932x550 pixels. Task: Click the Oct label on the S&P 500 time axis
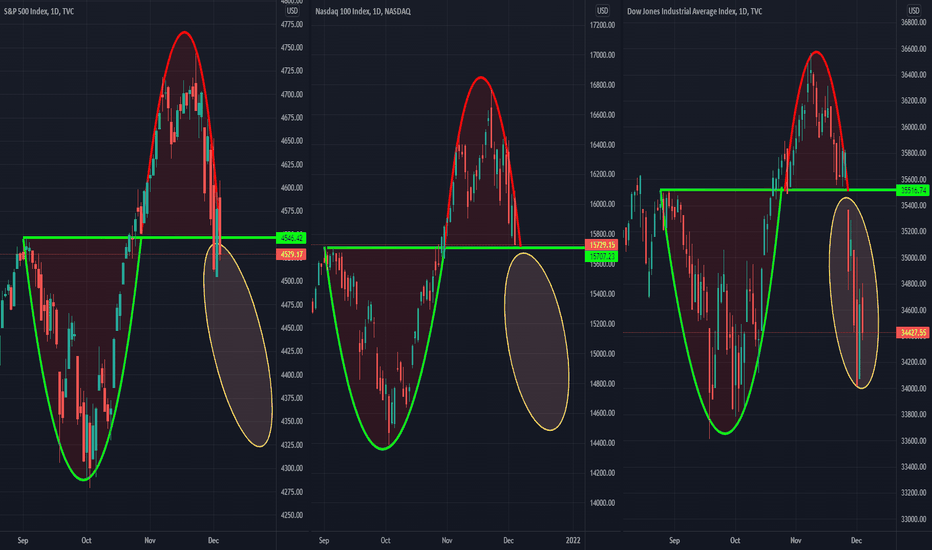coord(86,540)
